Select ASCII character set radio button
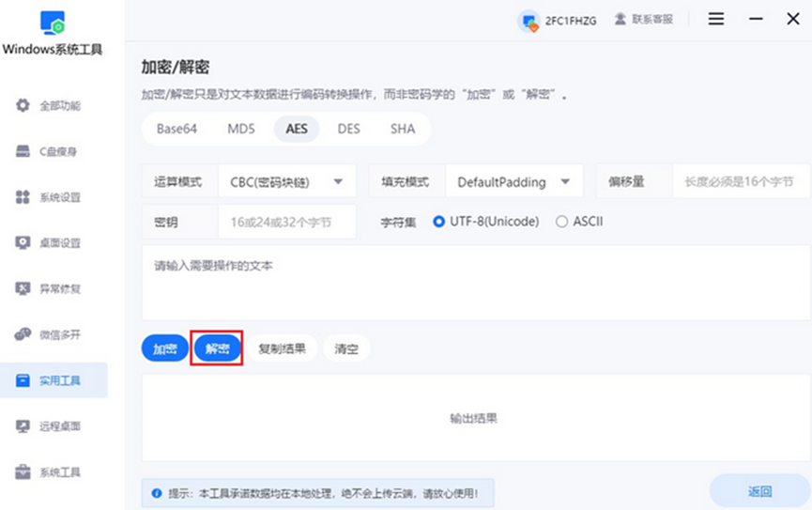Screen dimensions: 812x510 pyautogui.click(x=562, y=222)
